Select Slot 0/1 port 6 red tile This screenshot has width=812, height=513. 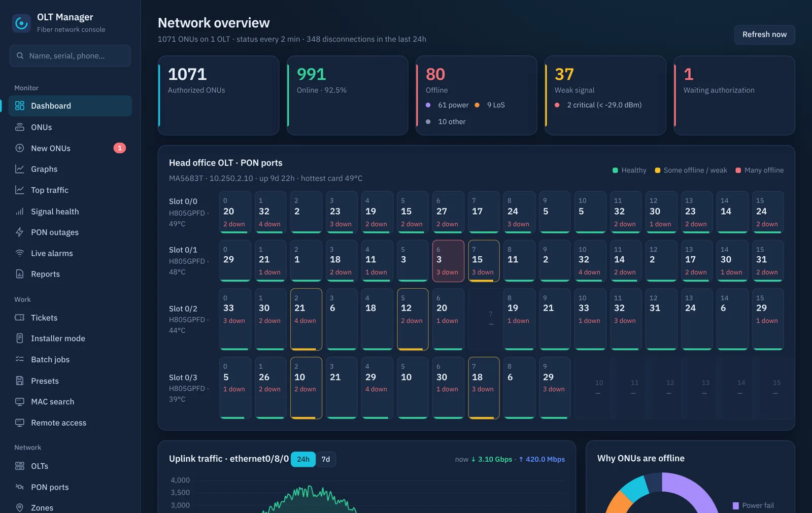[448, 261]
